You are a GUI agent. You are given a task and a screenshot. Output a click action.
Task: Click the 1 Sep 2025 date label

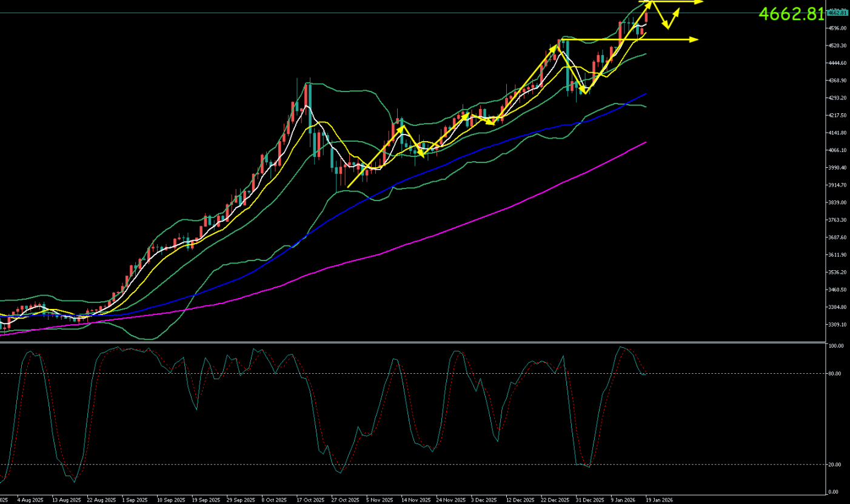click(135, 500)
